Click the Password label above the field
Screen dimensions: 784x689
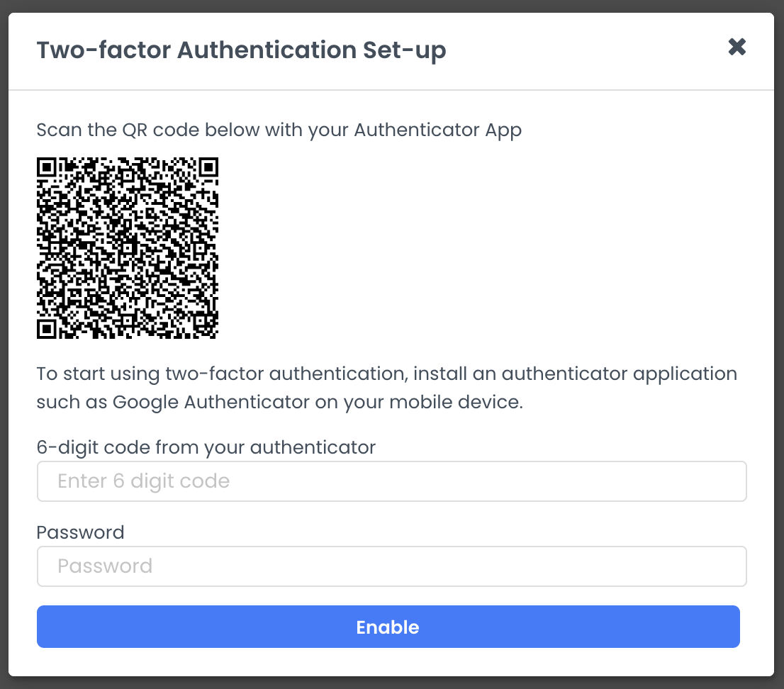pos(80,532)
